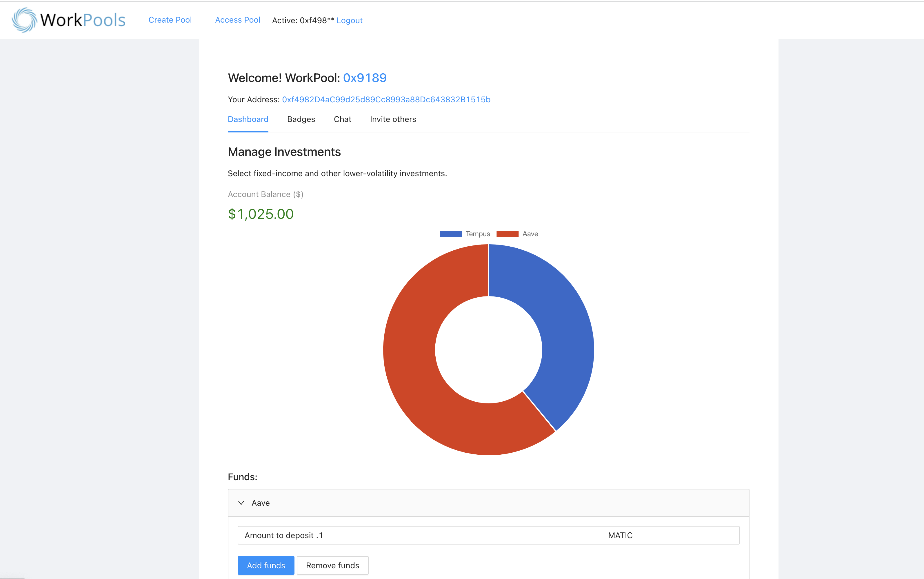Image resolution: width=924 pixels, height=579 pixels.
Task: Click the Logout link
Action: coord(350,20)
